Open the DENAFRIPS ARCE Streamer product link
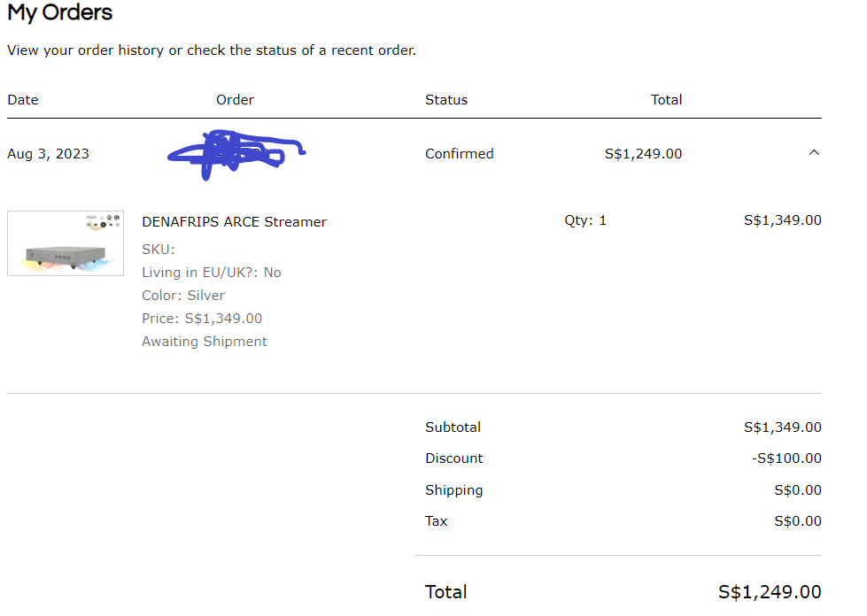Screen dimensions: 867x616 (x=234, y=222)
